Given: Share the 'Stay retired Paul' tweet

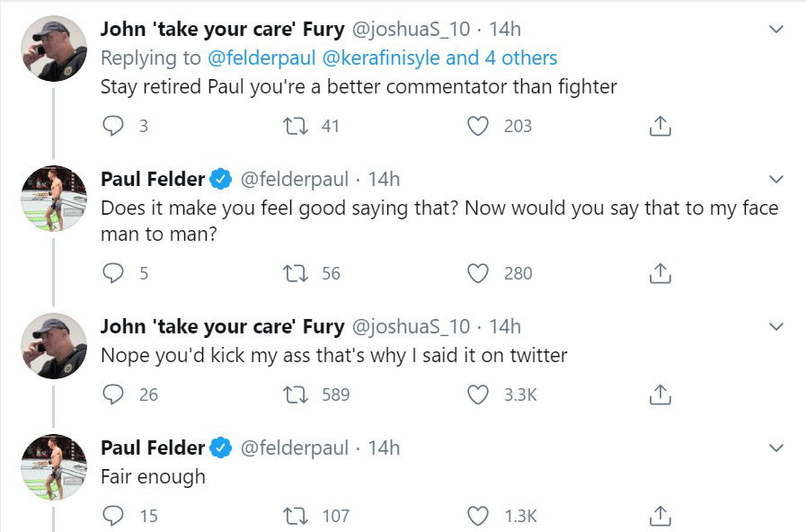Looking at the screenshot, I should tap(660, 127).
